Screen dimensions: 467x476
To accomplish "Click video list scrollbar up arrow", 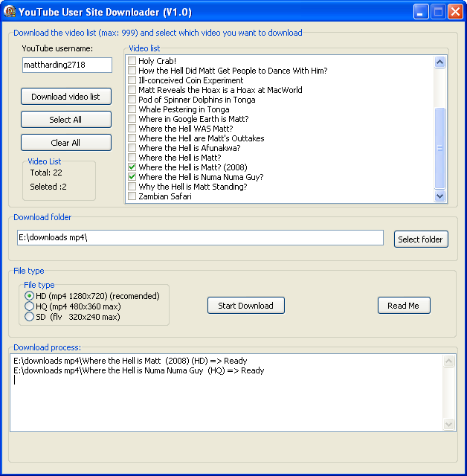I will (x=439, y=62).
